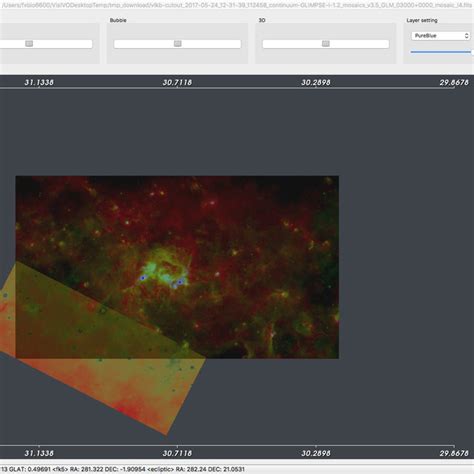Screen dimensions: 474x474
Task: Click the file path title text
Action: pos(237,5)
